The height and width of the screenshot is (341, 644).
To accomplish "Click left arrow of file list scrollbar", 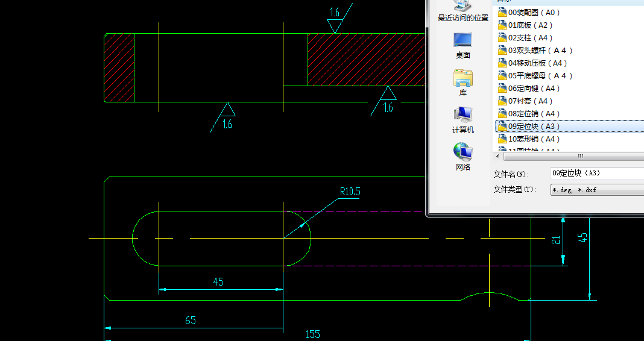I will click(498, 156).
